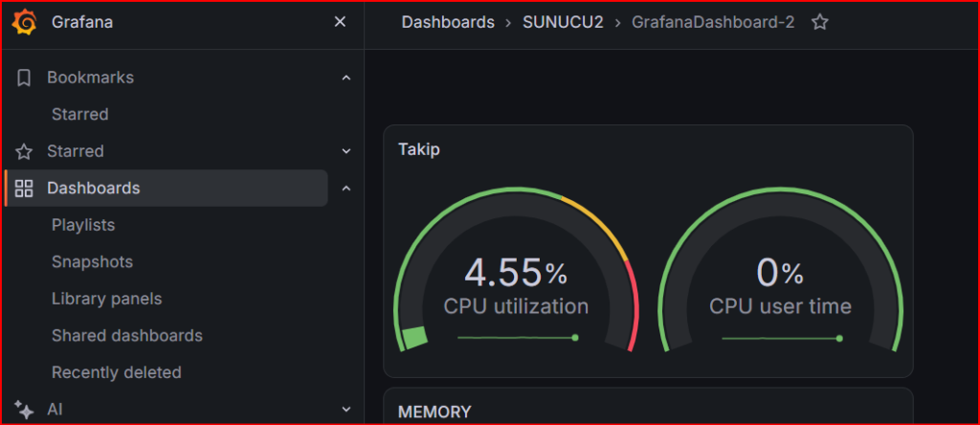Click the Dashboards grid icon in the sidebar
The image size is (980, 425).
(24, 189)
